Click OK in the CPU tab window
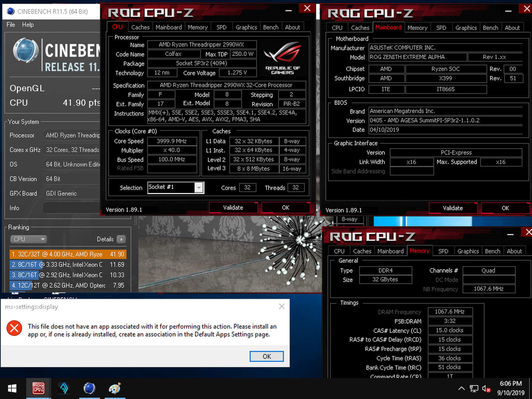Viewport: 532px width, 399px height. pos(286,208)
